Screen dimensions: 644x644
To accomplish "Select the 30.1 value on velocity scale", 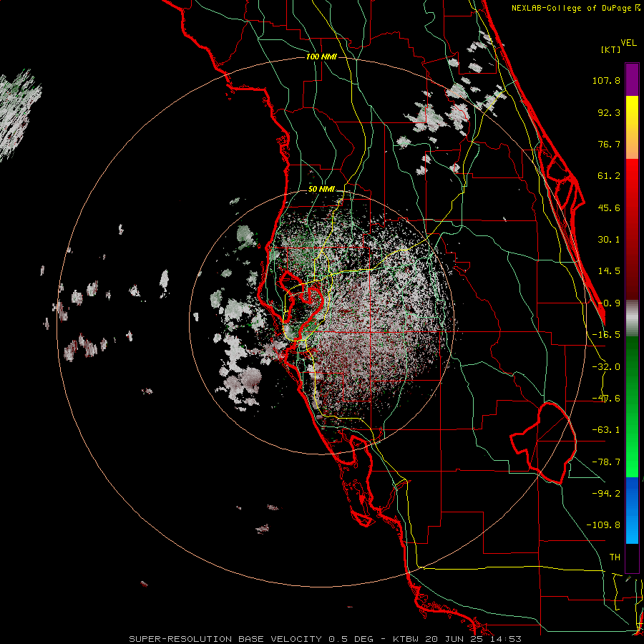I will [609, 240].
